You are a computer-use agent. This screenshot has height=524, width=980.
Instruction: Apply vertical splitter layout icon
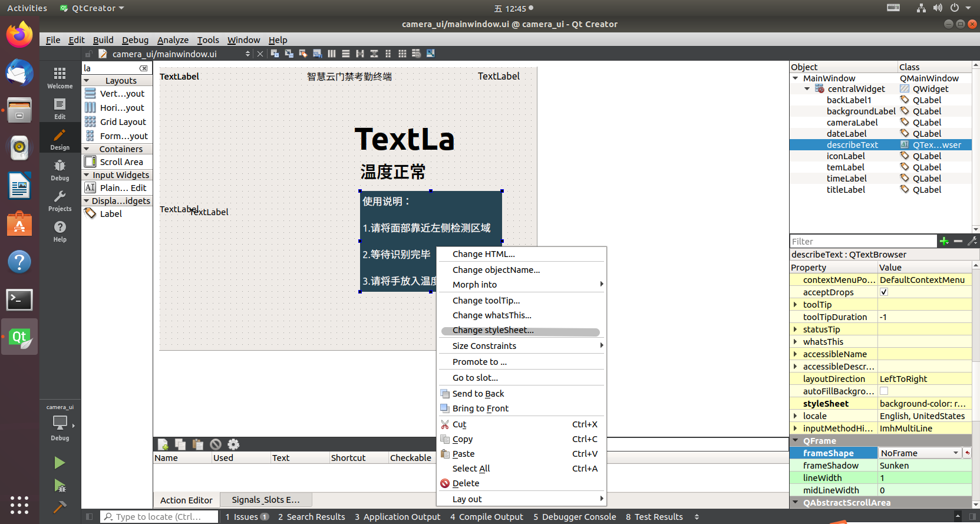374,54
